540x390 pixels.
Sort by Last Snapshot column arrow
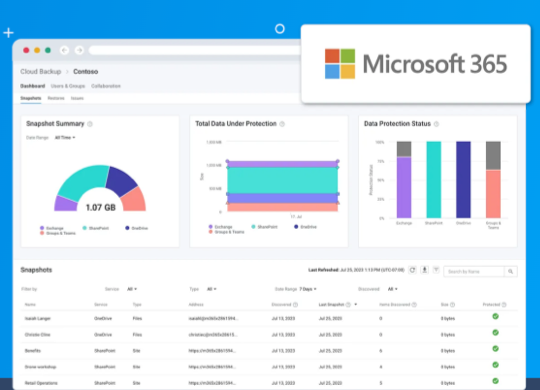pyautogui.click(x=355, y=305)
